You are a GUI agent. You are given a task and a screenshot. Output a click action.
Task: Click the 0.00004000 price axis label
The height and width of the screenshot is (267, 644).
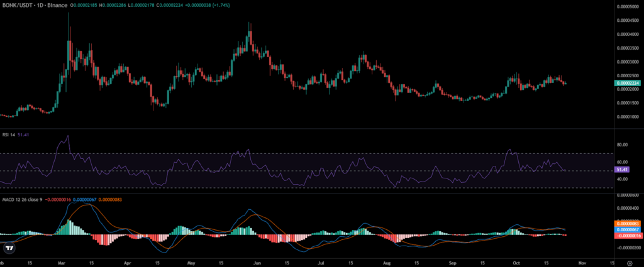click(628, 35)
